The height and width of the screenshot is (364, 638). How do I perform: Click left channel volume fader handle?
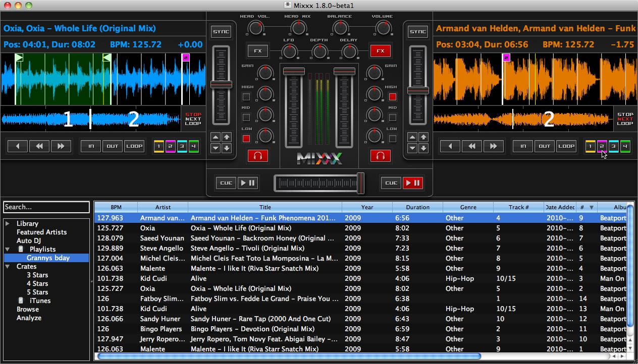pos(294,71)
